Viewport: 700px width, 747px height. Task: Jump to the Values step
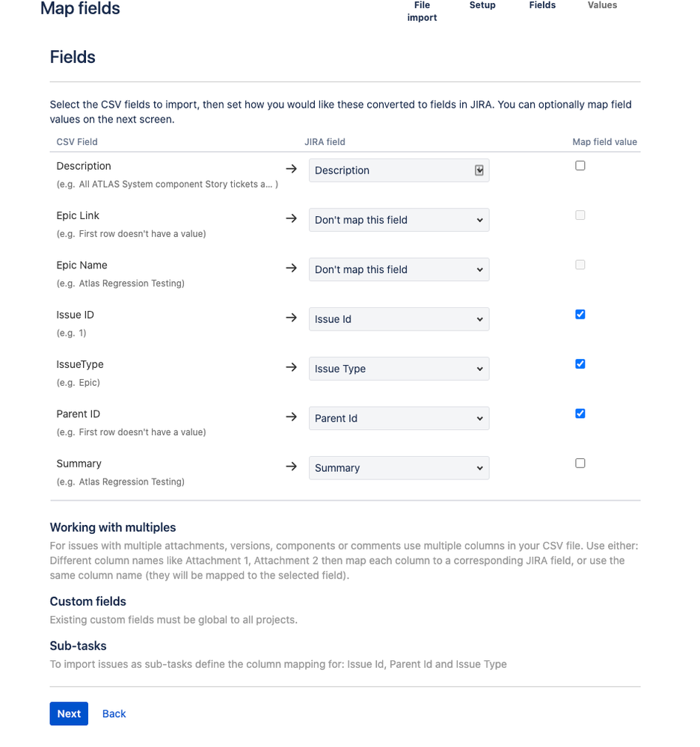(602, 5)
